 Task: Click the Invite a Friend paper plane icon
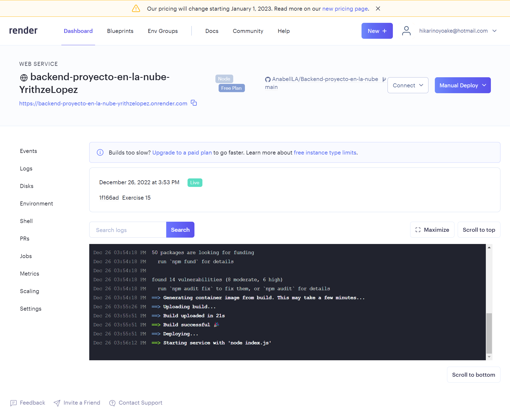57,403
